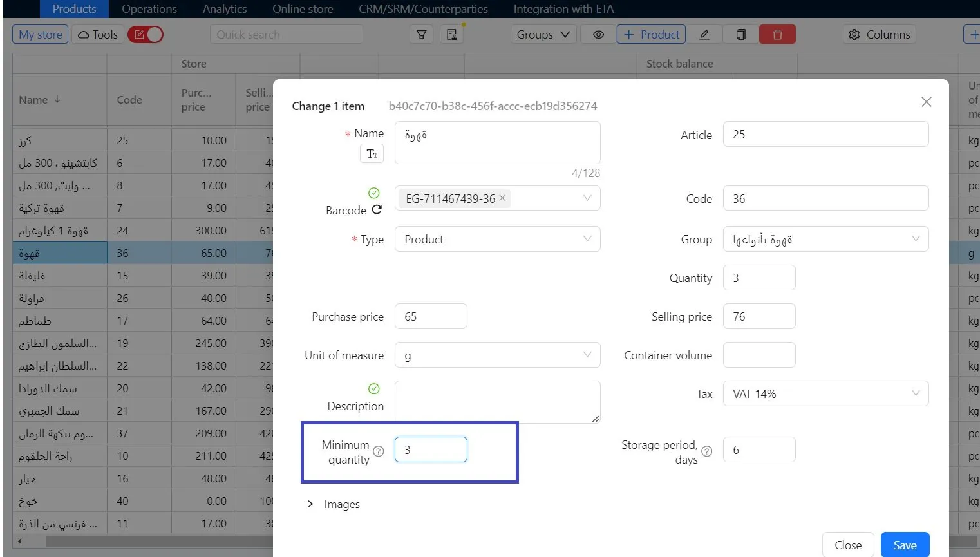Close the Change 1 item dialog with X
980x557 pixels.
pos(927,102)
